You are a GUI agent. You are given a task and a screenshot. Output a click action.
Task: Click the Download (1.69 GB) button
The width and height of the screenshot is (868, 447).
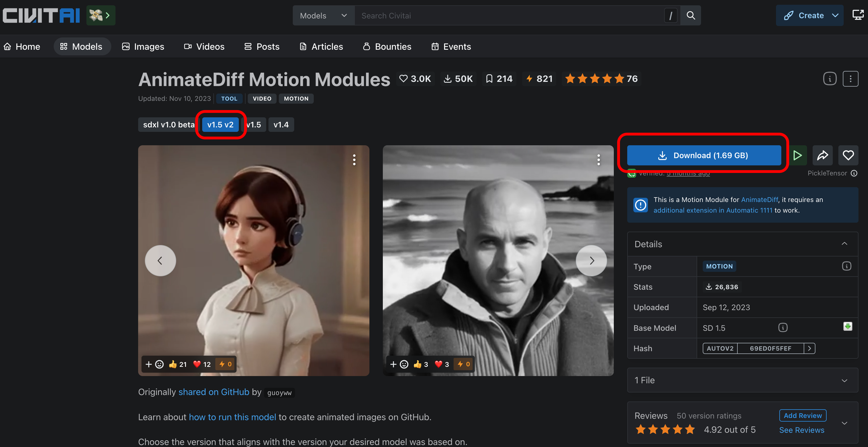click(x=704, y=155)
